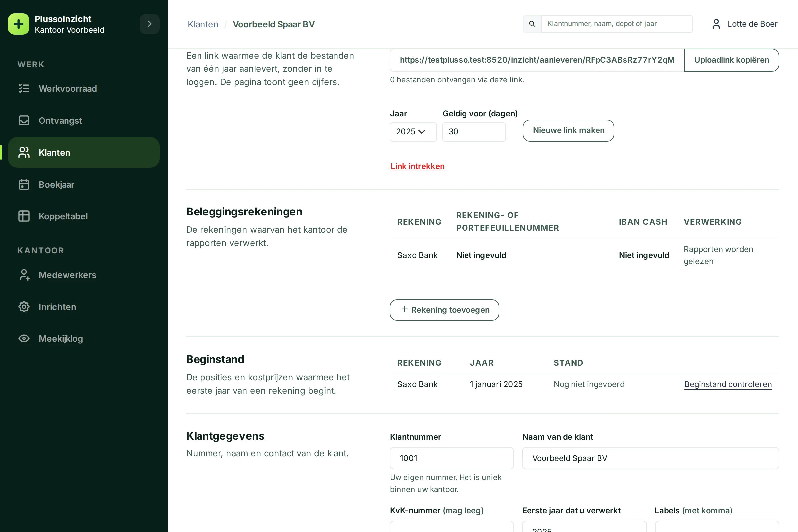The height and width of the screenshot is (532, 798).
Task: Go to Koppeltabel menu item
Action: [x=83, y=216]
